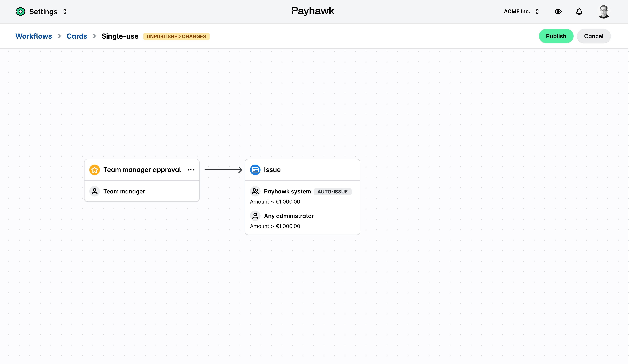Image resolution: width=629 pixels, height=364 pixels.
Task: Go to the Workflows breadcrumb
Action: pyautogui.click(x=34, y=36)
